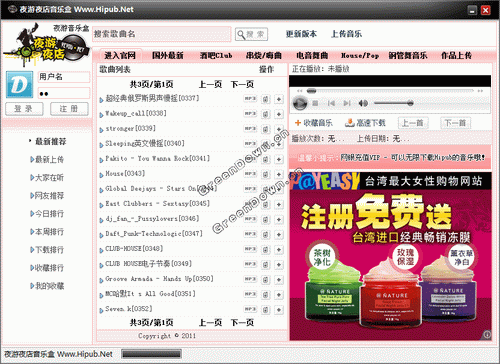This screenshot has width=500, height=364.
Task: Click the 搜索 search button
Action: pyautogui.click(x=251, y=34)
